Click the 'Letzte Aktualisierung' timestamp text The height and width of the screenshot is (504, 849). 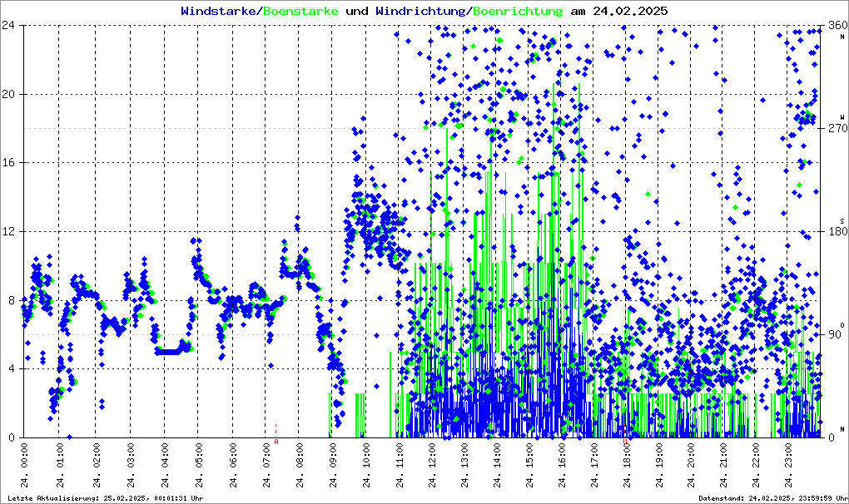tap(105, 498)
